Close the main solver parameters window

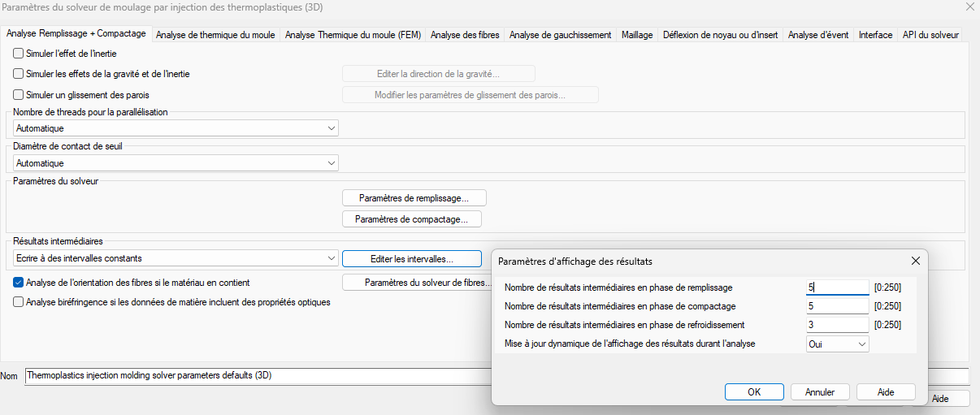coord(969,6)
